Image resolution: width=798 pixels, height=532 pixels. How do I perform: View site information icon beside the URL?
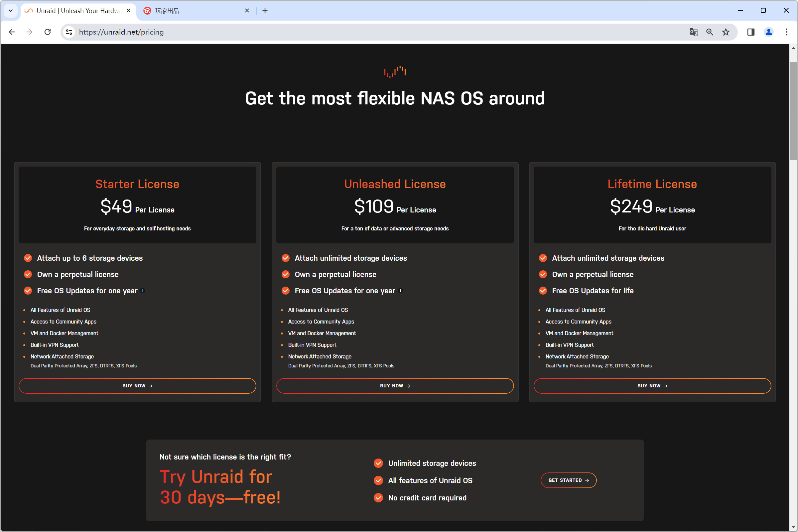tap(69, 32)
